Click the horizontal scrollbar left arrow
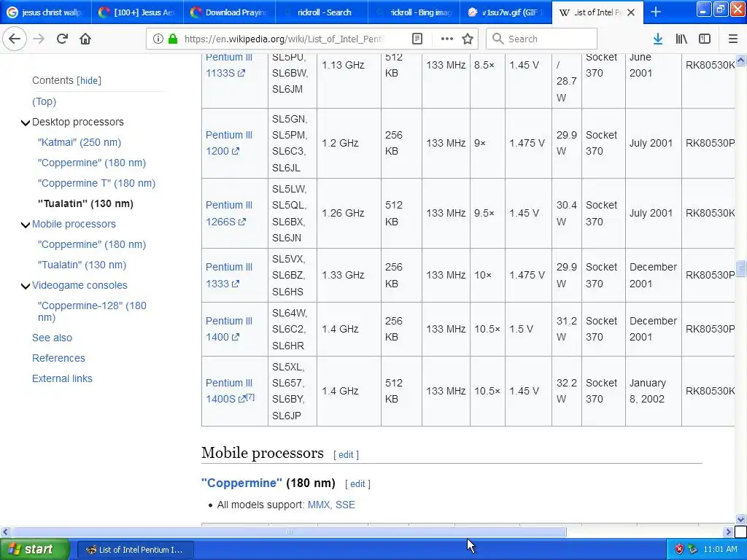This screenshot has width=747, height=560. coord(5,532)
